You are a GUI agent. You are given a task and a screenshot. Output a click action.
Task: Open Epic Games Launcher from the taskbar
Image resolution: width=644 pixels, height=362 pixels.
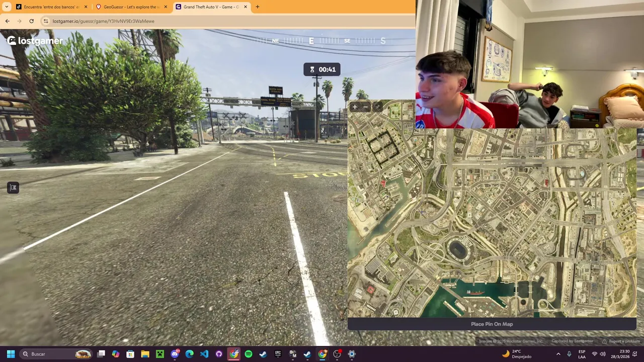[278, 354]
